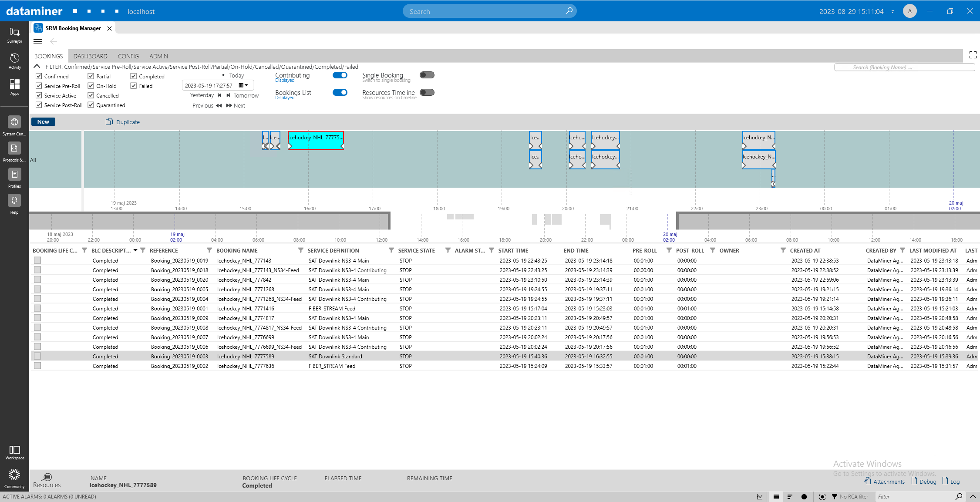Click the Duplicate button
Image resolution: width=980 pixels, height=502 pixels.
(x=123, y=122)
